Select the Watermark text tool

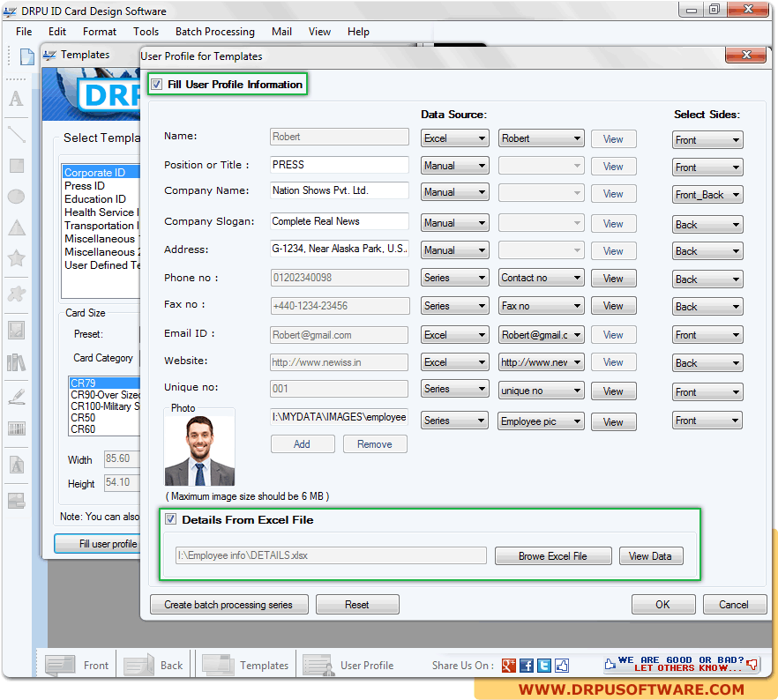click(x=17, y=465)
